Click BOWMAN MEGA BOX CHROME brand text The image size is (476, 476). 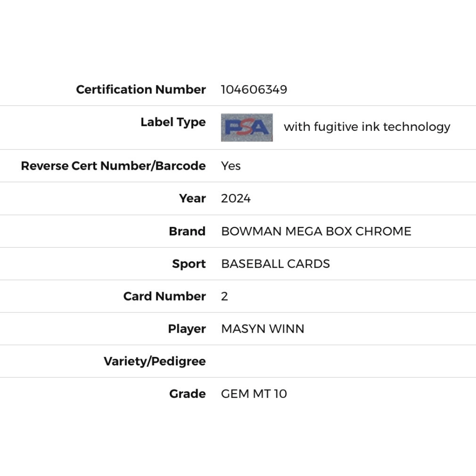coord(316,231)
